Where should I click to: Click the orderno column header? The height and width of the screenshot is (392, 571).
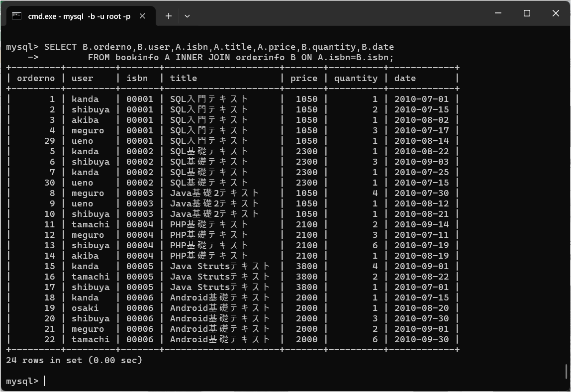36,78
